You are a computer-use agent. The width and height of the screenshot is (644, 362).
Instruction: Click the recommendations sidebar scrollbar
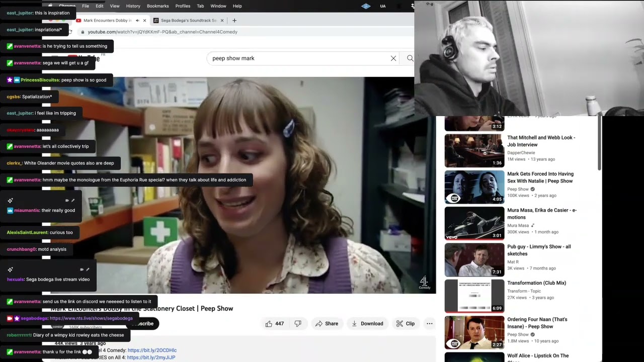pyautogui.click(x=599, y=143)
